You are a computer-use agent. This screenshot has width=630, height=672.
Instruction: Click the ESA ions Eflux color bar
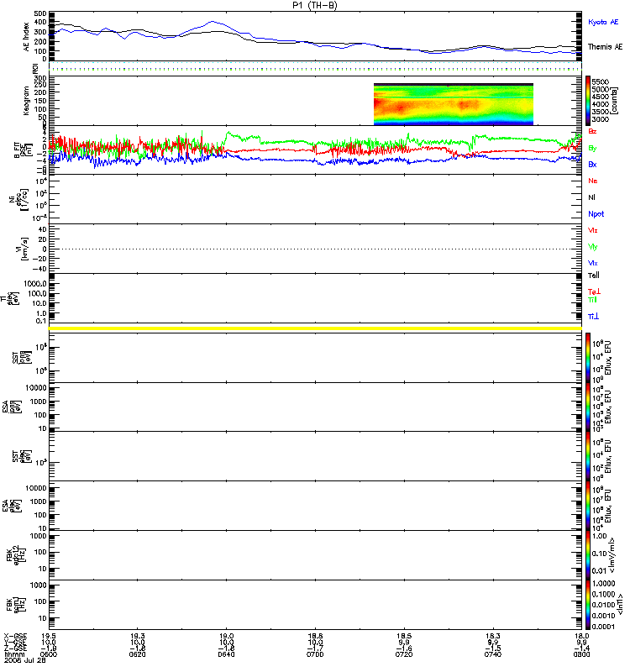tap(588, 407)
